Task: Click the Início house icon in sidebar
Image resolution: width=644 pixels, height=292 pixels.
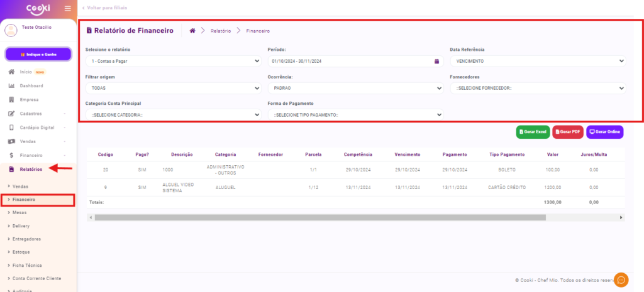Action: click(11, 72)
